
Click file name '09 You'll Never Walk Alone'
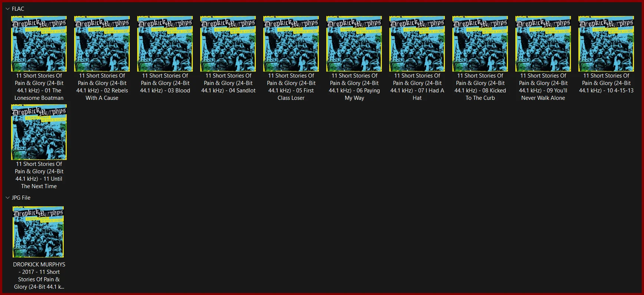pyautogui.click(x=543, y=87)
